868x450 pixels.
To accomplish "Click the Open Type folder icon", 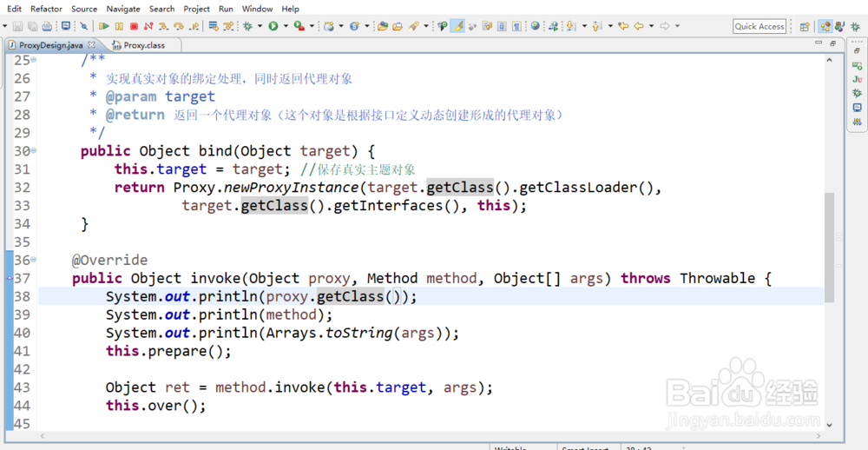I will [x=383, y=26].
